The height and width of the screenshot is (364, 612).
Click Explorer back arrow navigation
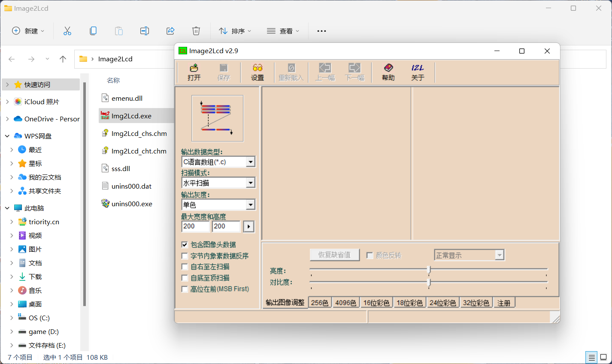click(x=12, y=59)
